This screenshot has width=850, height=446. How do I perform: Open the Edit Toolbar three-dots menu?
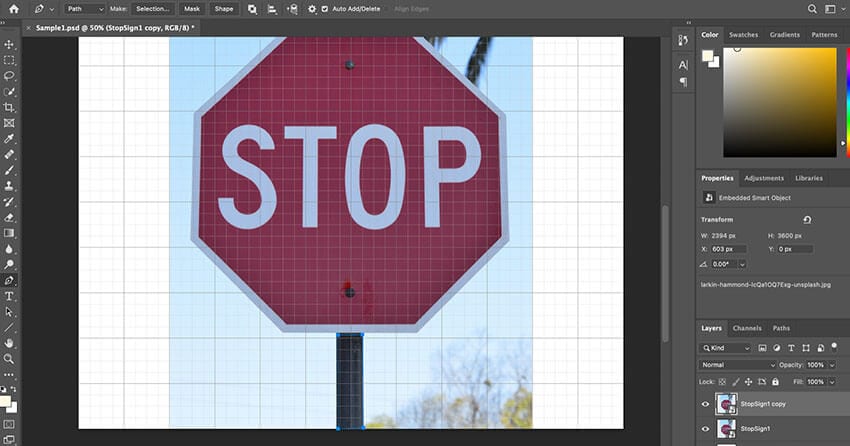pos(9,374)
